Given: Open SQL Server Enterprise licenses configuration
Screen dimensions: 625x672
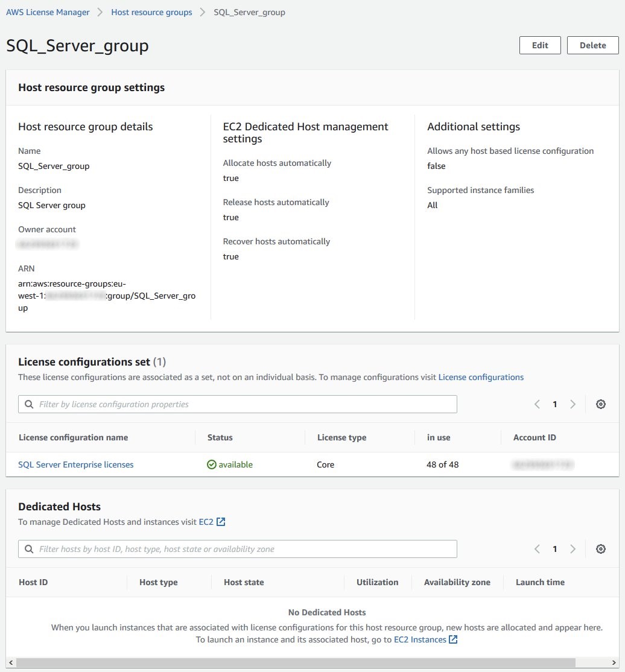Looking at the screenshot, I should [76, 464].
